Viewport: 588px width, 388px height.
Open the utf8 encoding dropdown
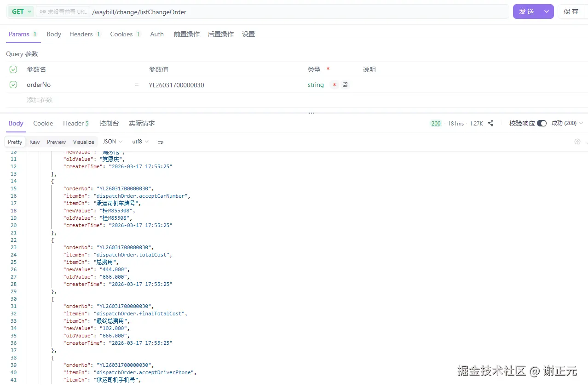point(141,142)
